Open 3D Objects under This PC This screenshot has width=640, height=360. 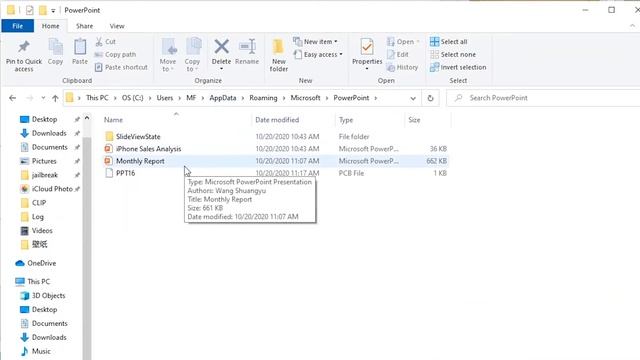pyautogui.click(x=48, y=296)
